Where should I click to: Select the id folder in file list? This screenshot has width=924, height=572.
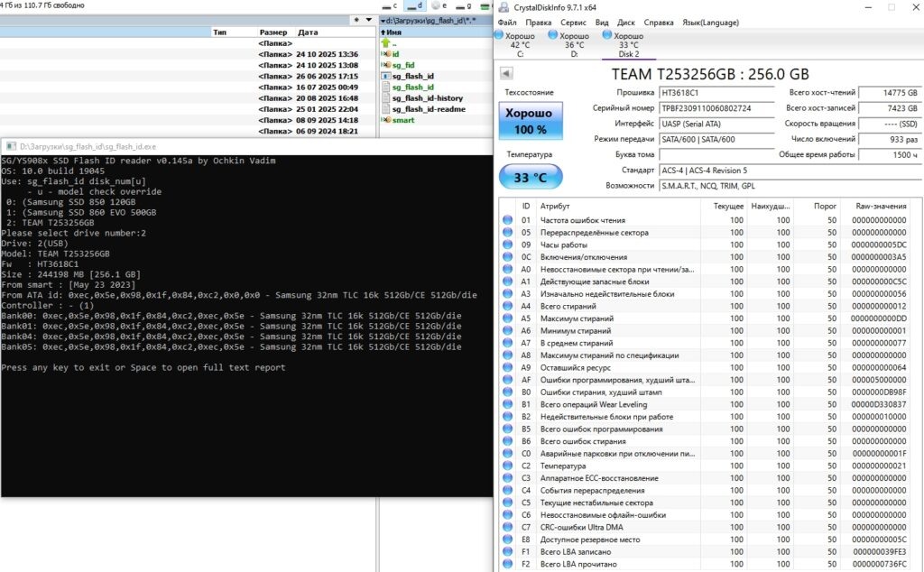[395, 53]
